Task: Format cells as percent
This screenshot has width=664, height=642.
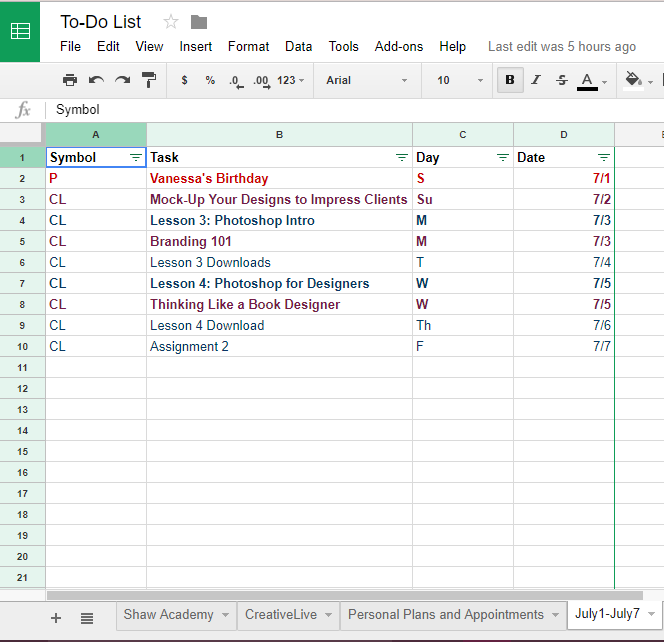Action: (210, 80)
